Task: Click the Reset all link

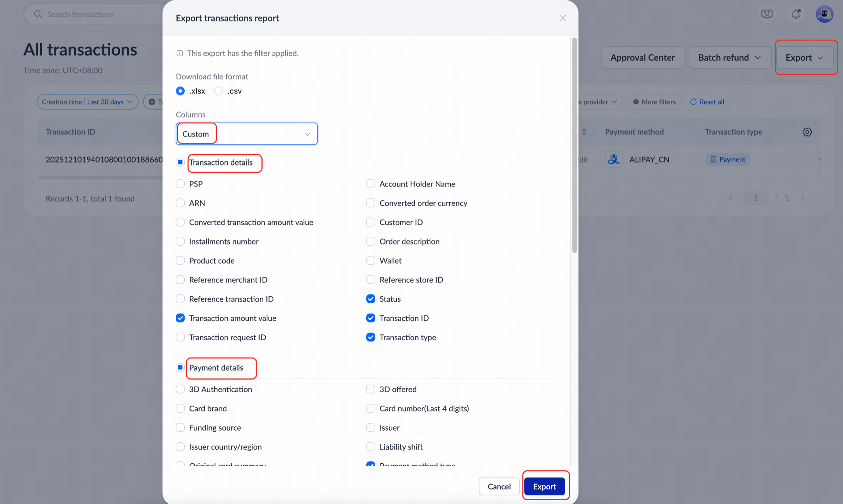Action: pyautogui.click(x=712, y=102)
